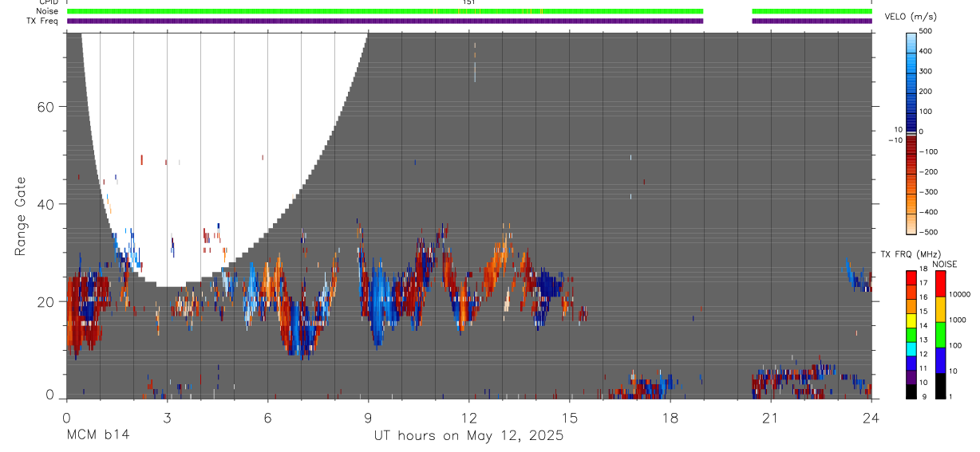The width and height of the screenshot is (980, 452).
Task: Click the '300' label on velocity scale
Action: (x=926, y=71)
